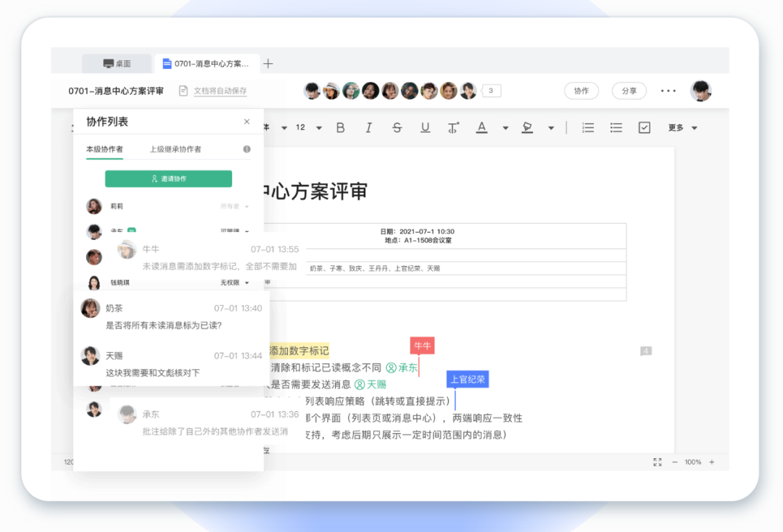Click the 钱晓琪 collaborator row name
This screenshot has height=532, width=783.
click(x=120, y=283)
